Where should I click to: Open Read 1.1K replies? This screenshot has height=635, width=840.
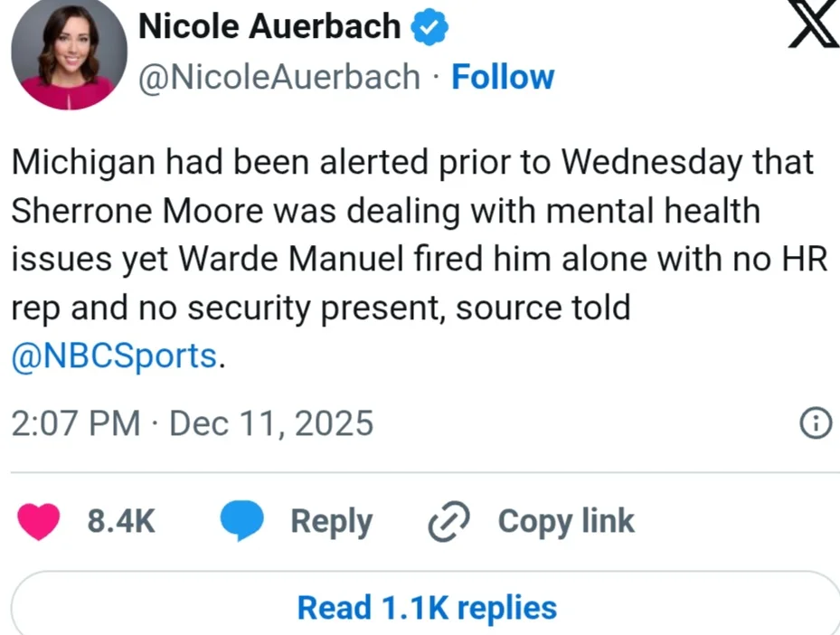(427, 607)
